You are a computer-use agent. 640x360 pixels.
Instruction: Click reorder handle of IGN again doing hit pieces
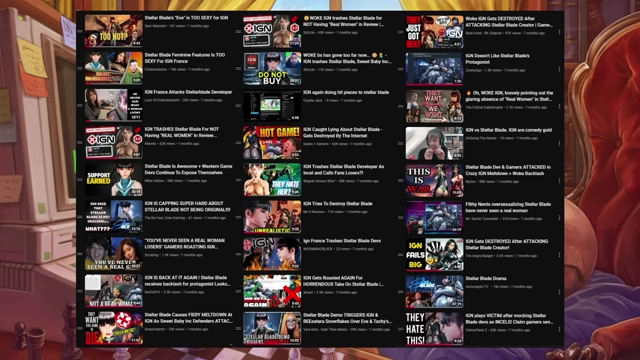click(238, 106)
